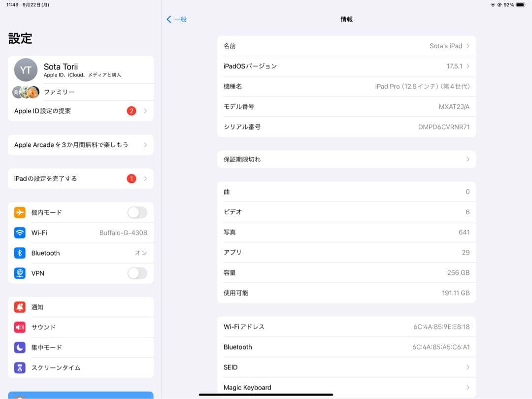This screenshot has height=399, width=532.
Task: Open Screen Time (スクリーンタイム) hourglass icon
Action: coord(20,367)
